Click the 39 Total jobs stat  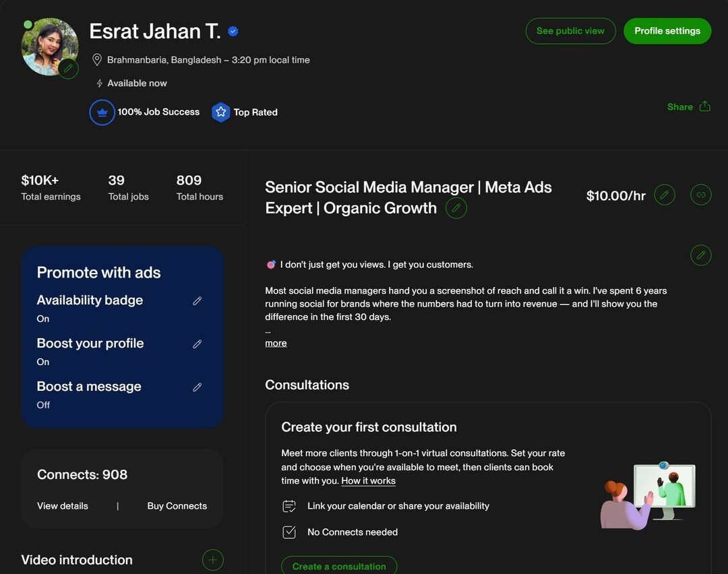point(128,187)
